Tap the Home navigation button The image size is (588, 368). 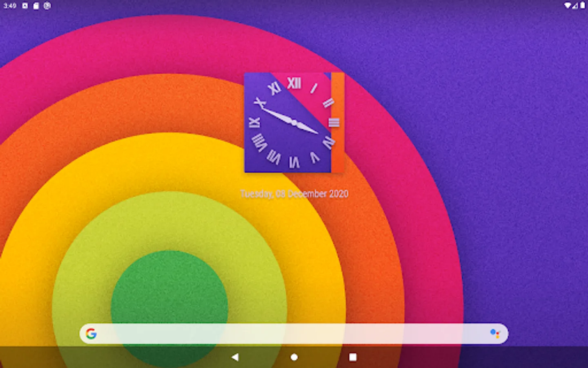coord(294,357)
